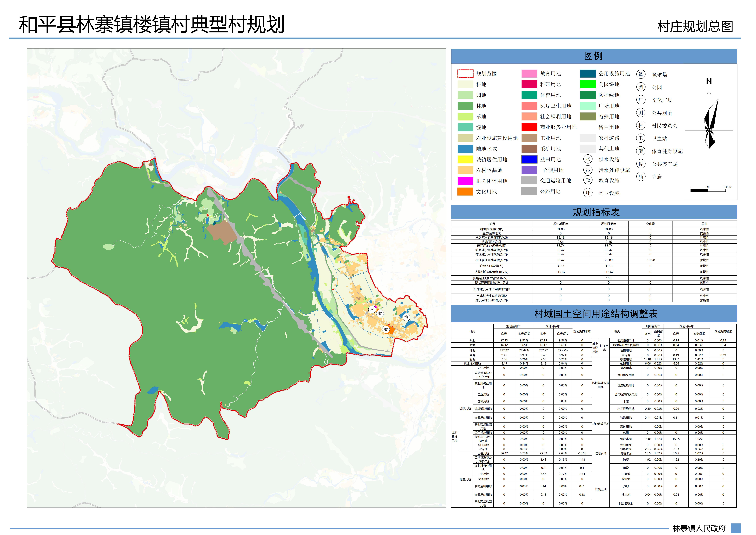Click the 林寨镇人民政府 footer text
756x535 pixels.
click(699, 528)
